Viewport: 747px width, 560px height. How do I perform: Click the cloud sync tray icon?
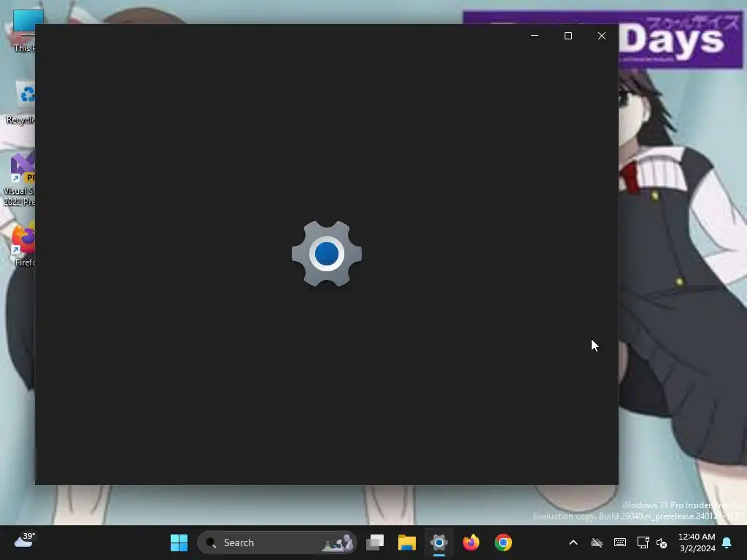click(x=597, y=542)
